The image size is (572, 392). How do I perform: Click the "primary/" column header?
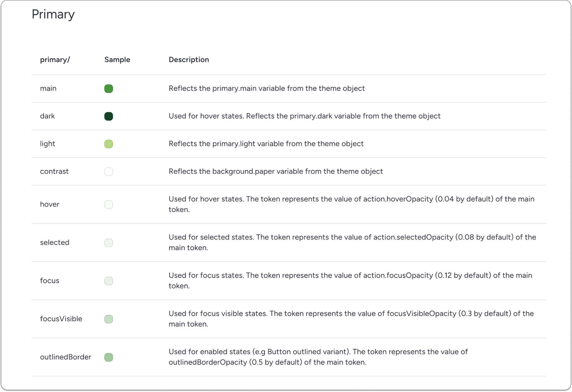55,60
